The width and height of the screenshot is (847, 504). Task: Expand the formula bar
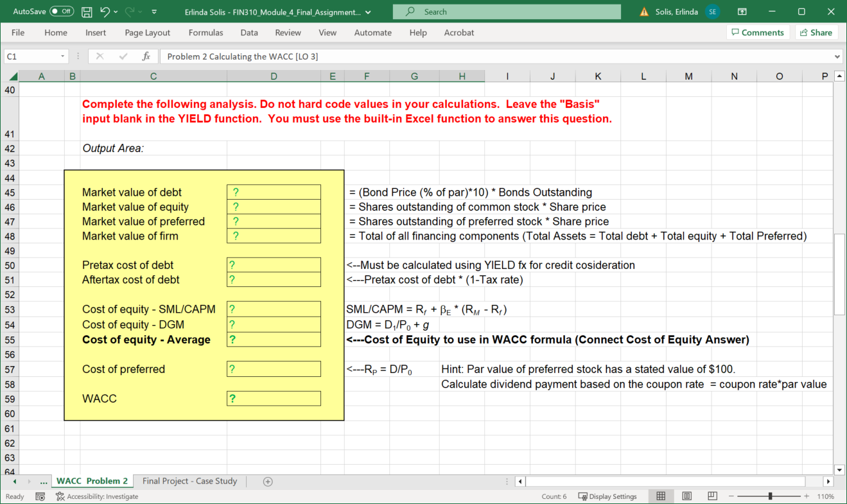(x=837, y=56)
